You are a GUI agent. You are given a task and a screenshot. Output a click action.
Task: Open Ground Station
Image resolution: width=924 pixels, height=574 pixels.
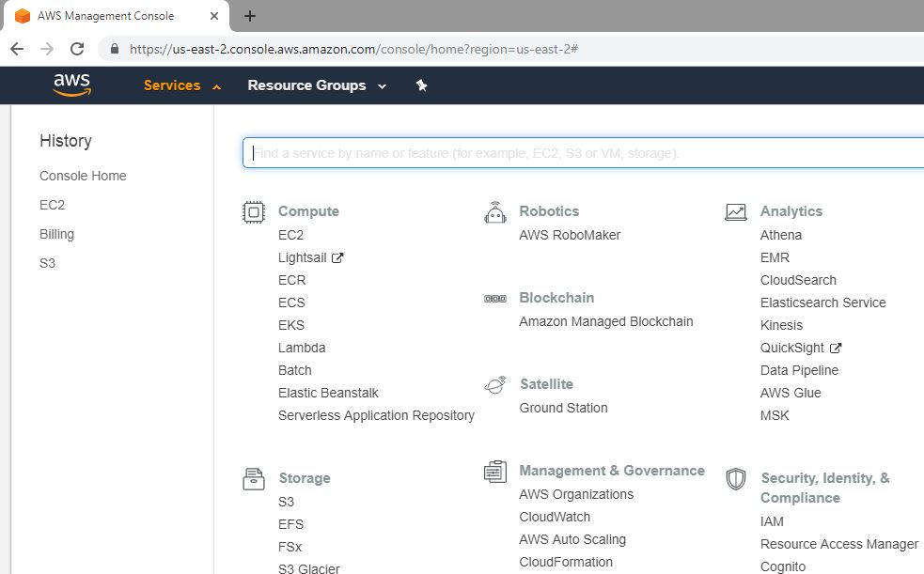[563, 408]
